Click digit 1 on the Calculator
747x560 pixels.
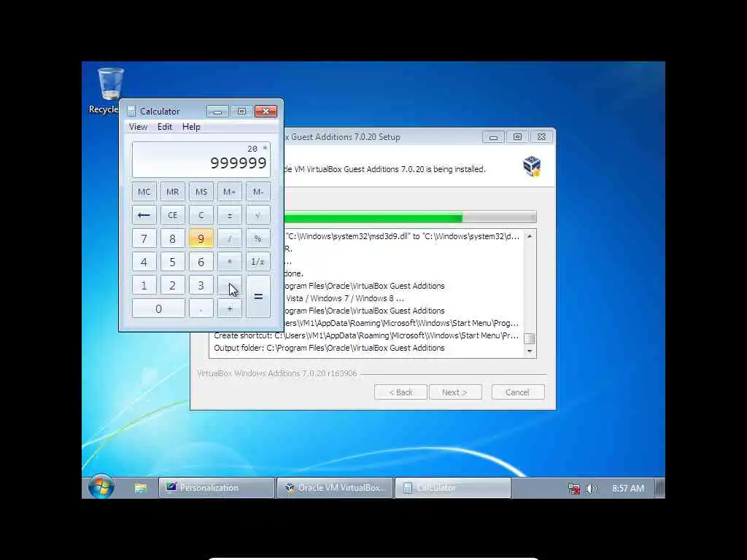click(x=144, y=285)
